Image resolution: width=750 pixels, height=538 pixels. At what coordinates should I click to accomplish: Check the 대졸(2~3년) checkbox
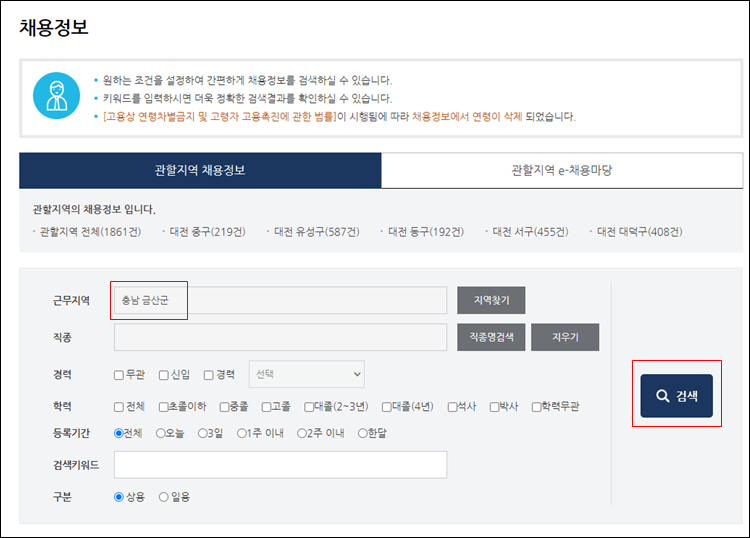[x=309, y=407]
